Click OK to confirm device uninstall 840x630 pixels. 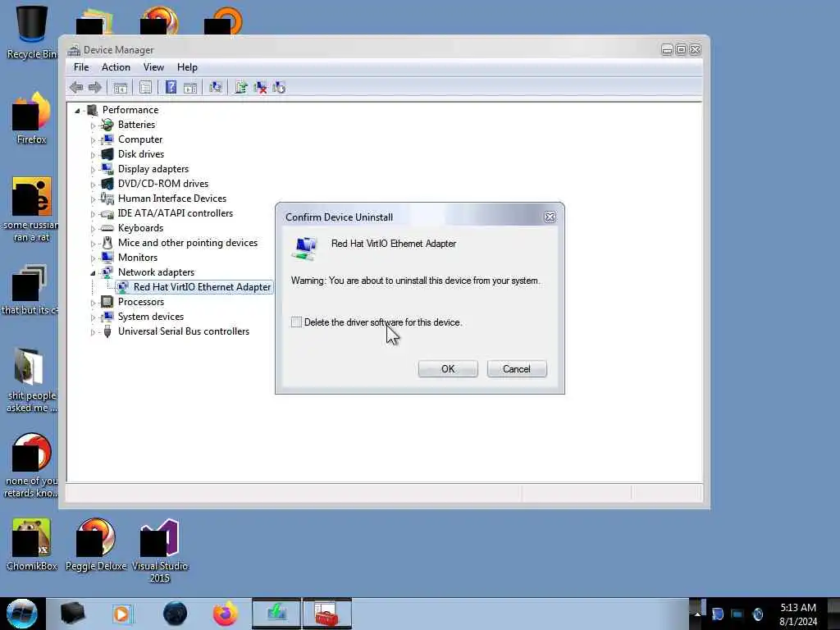(448, 368)
